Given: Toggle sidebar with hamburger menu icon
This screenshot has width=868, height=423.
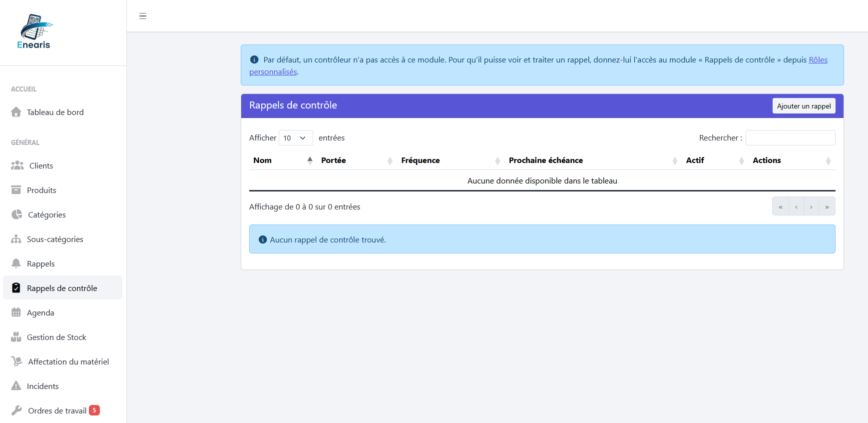Looking at the screenshot, I should pyautogui.click(x=143, y=16).
